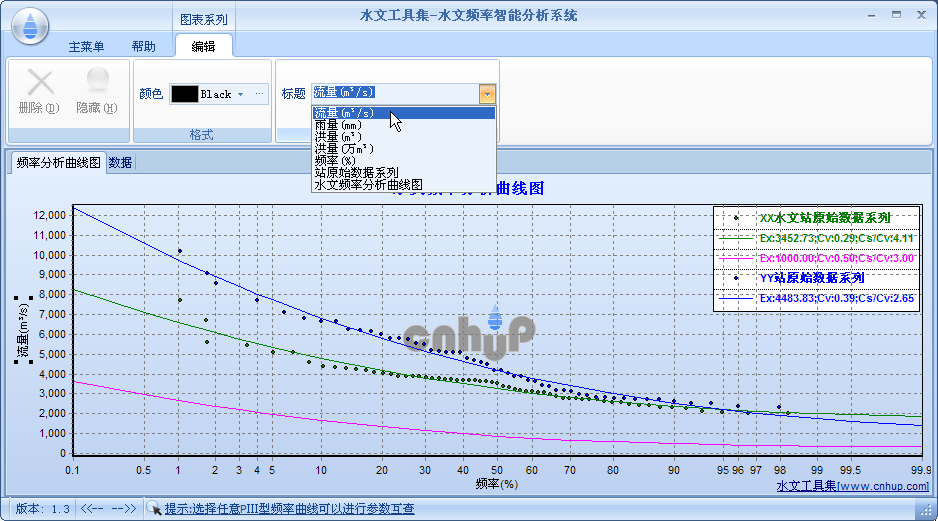
Task: Open the 标题 combo box dropdown arrow
Action: point(487,94)
